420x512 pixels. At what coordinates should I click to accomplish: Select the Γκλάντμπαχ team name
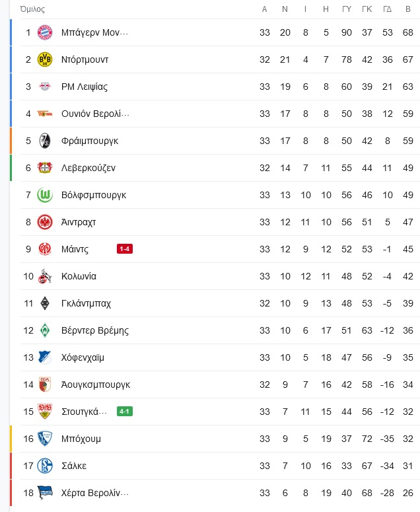point(86,303)
